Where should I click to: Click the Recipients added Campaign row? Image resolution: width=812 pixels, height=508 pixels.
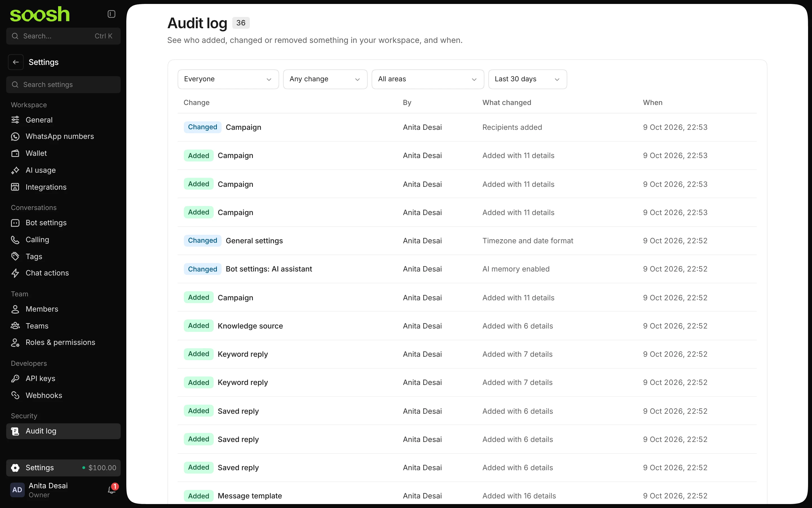pos(467,127)
